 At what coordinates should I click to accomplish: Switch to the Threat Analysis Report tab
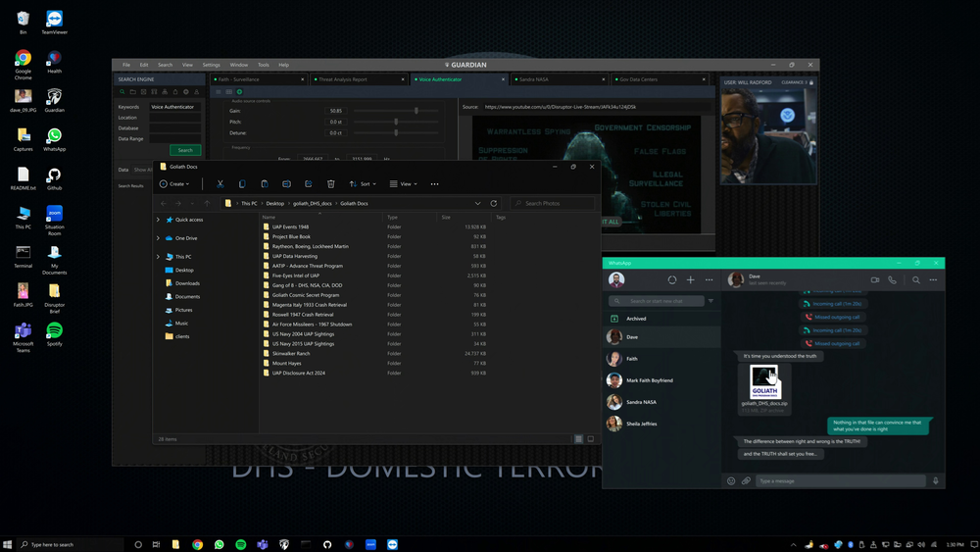pos(342,78)
